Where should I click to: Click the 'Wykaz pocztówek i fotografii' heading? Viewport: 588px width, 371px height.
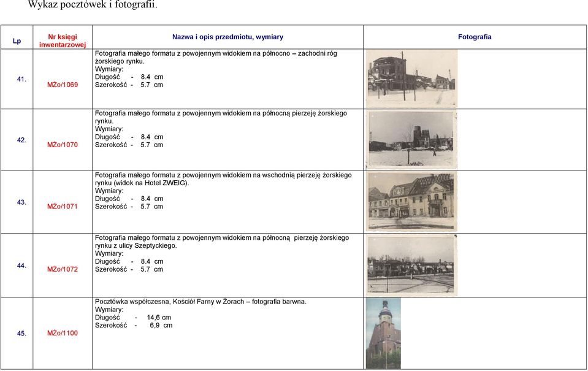point(93,5)
